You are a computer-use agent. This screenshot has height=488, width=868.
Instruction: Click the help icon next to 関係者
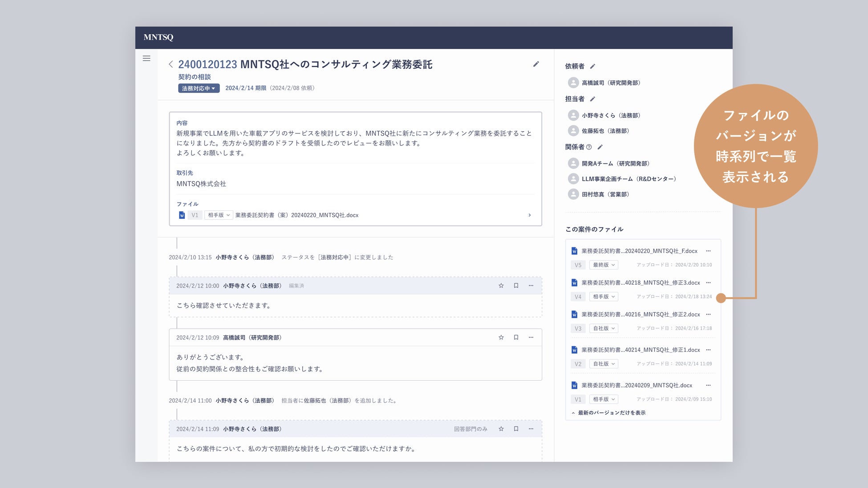click(x=589, y=147)
